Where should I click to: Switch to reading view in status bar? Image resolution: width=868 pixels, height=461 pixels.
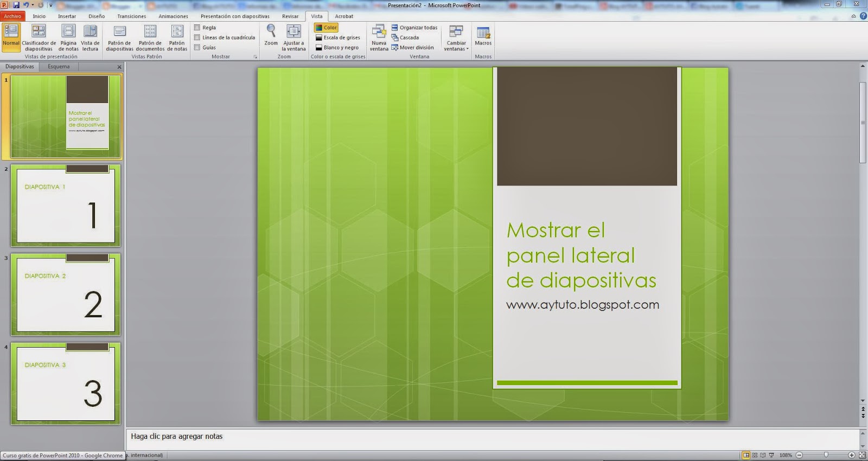[x=763, y=455]
